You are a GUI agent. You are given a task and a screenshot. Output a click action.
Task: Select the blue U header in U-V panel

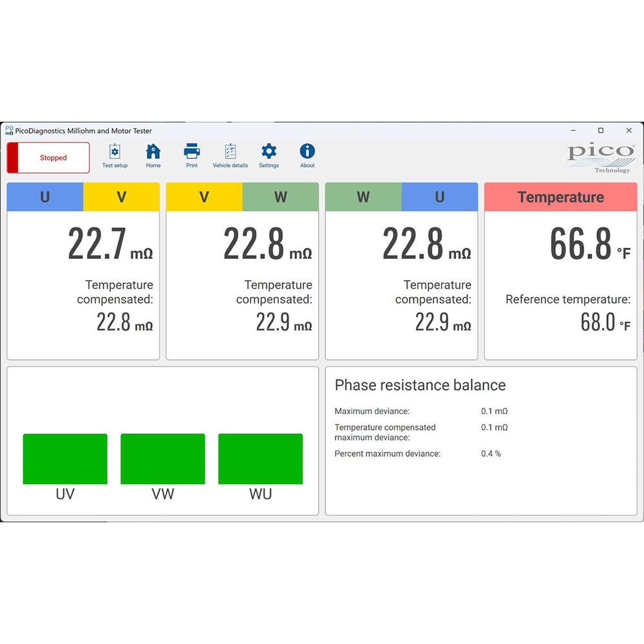click(45, 197)
